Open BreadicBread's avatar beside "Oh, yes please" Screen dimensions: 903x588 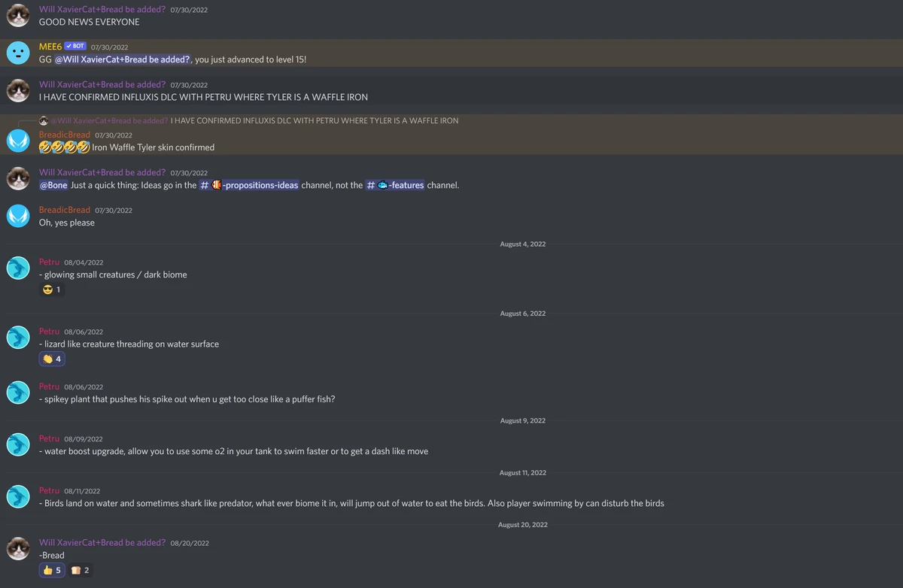[x=18, y=216]
